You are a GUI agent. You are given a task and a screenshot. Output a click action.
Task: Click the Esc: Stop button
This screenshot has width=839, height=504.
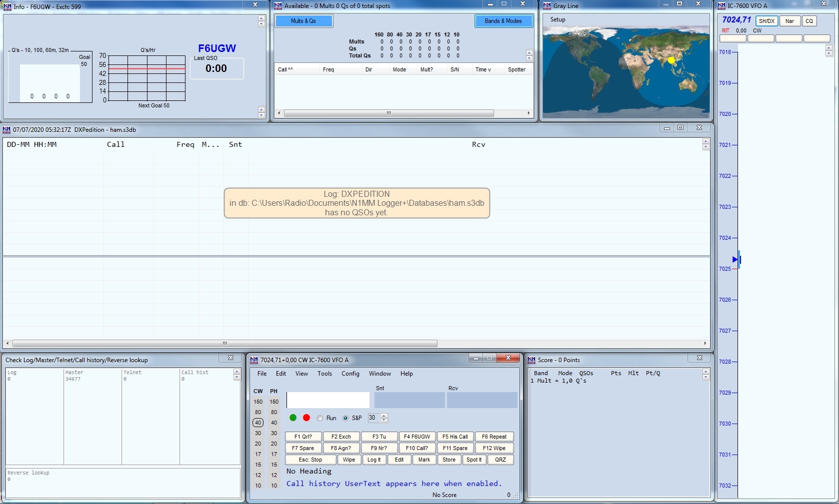(310, 460)
